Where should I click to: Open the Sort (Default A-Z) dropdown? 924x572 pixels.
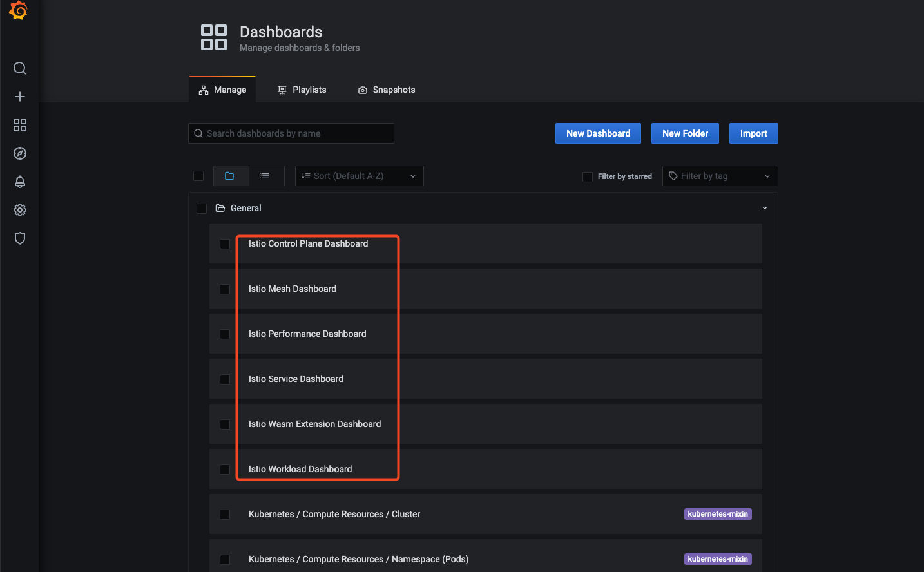(x=360, y=176)
